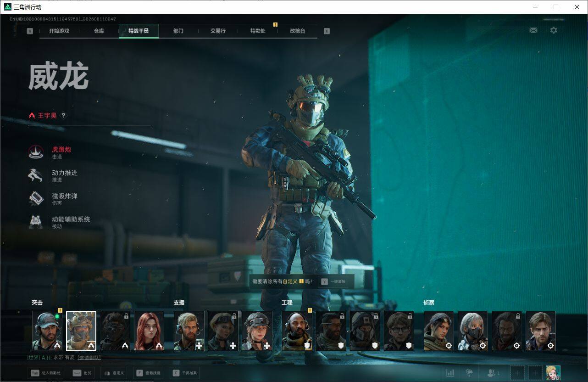Click the 一键清除 button
The height and width of the screenshot is (382, 588).
pyautogui.click(x=333, y=281)
